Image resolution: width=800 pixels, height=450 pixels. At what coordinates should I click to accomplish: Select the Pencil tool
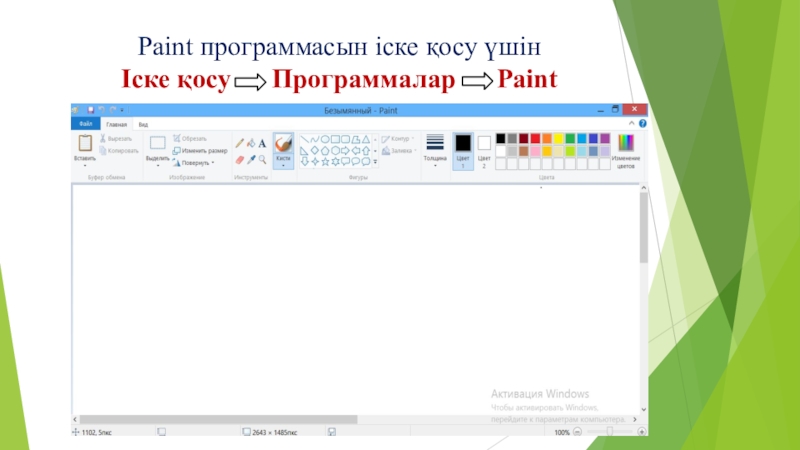[239, 143]
